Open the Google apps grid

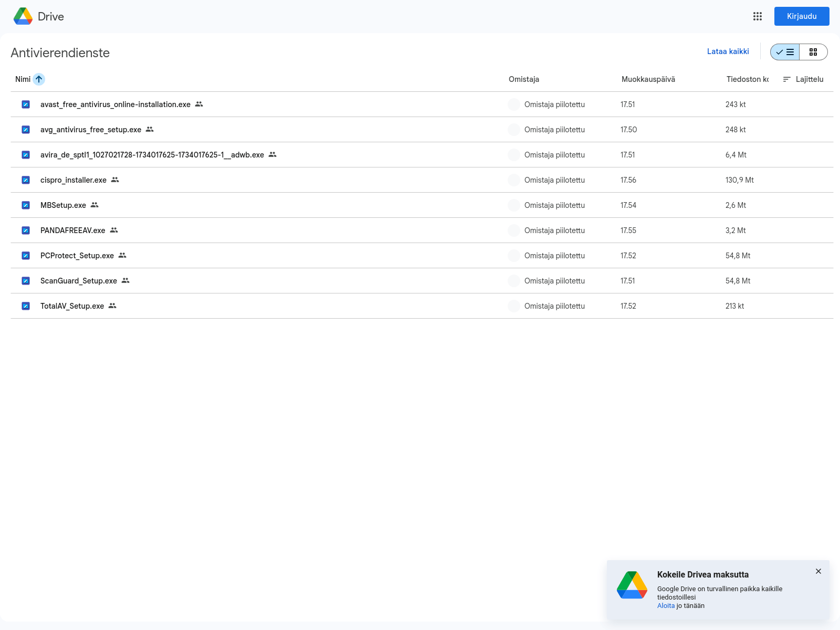coord(757,16)
